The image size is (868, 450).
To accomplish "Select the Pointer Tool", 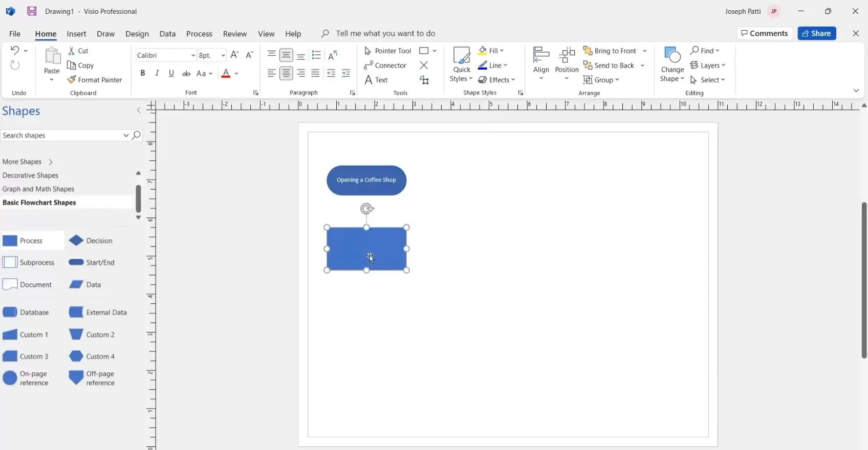I will (387, 51).
